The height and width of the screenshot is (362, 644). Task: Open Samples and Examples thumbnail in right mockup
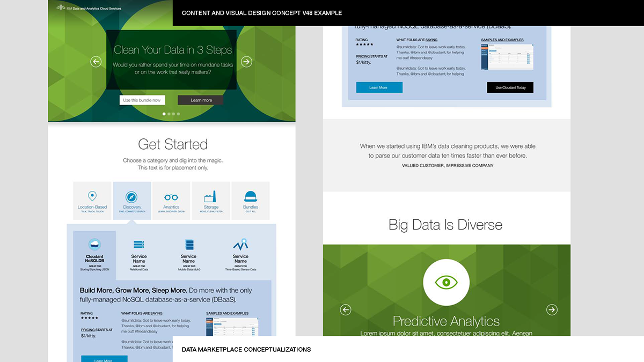pos(507,56)
